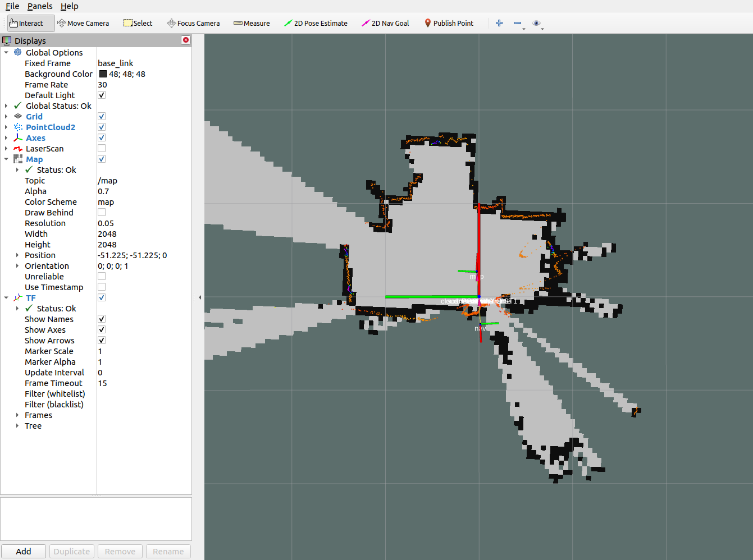
Task: Select the 2D Pose Estimate tool
Action: coord(315,23)
